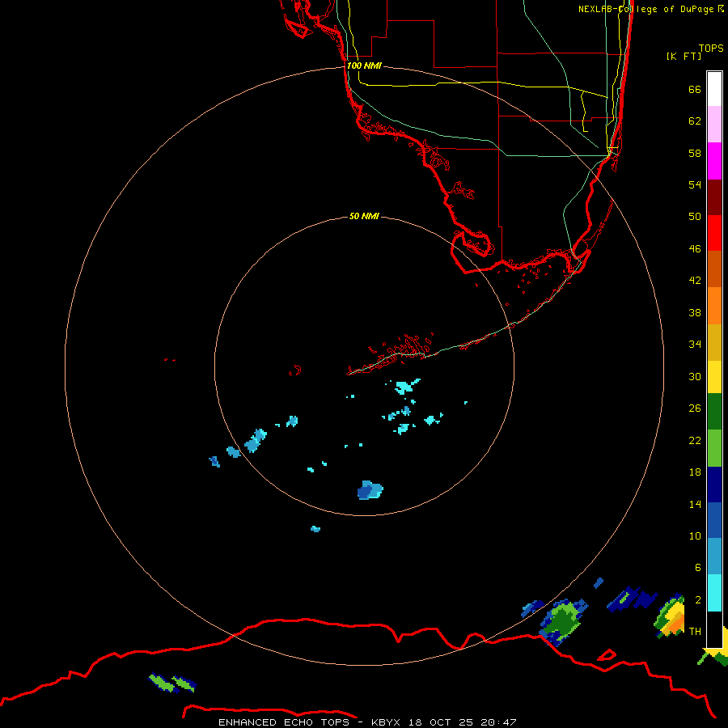Click the "100 NMI" range ring label

point(364,66)
